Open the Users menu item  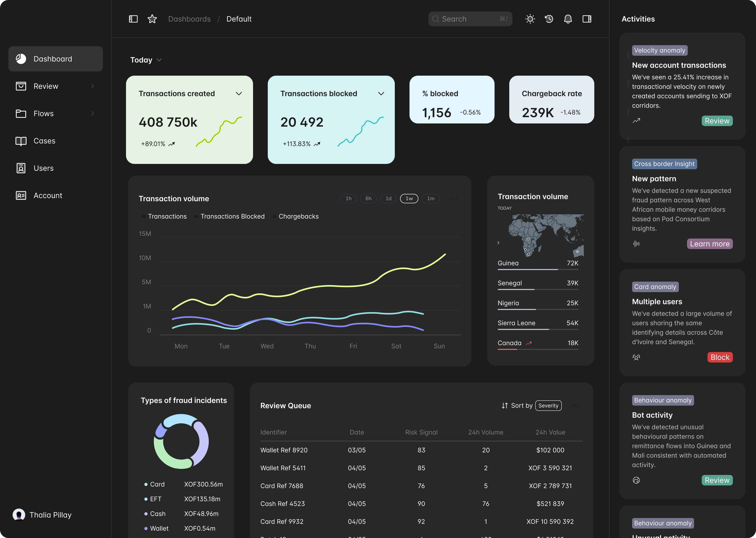pos(43,168)
